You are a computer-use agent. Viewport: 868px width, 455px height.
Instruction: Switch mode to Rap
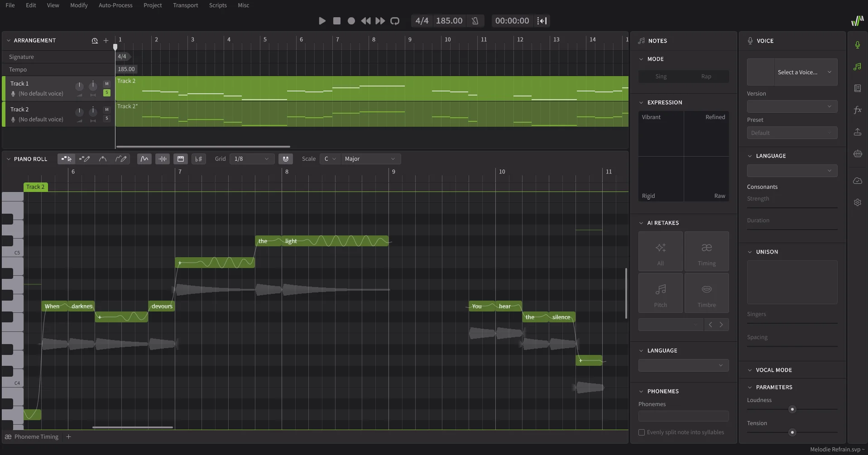pyautogui.click(x=706, y=77)
